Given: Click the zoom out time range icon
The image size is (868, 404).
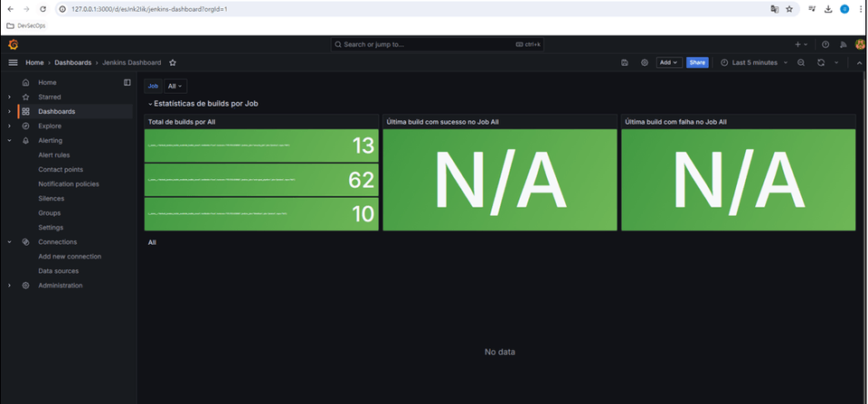Looking at the screenshot, I should click(x=801, y=62).
